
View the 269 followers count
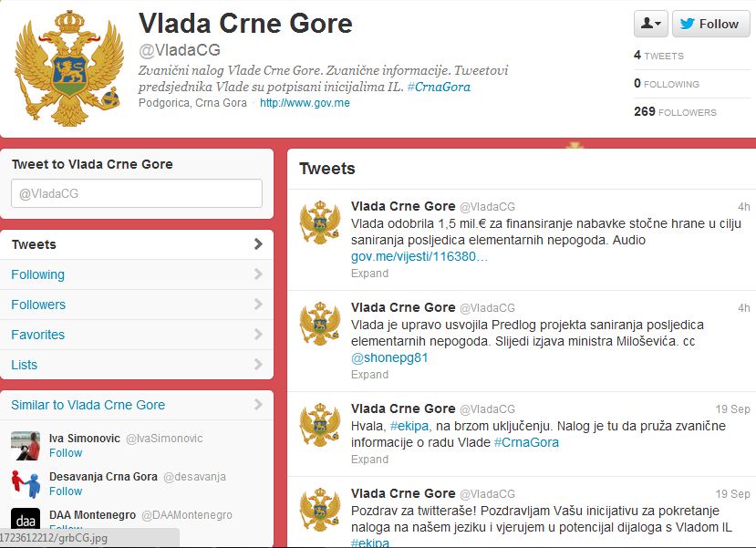[x=675, y=111]
